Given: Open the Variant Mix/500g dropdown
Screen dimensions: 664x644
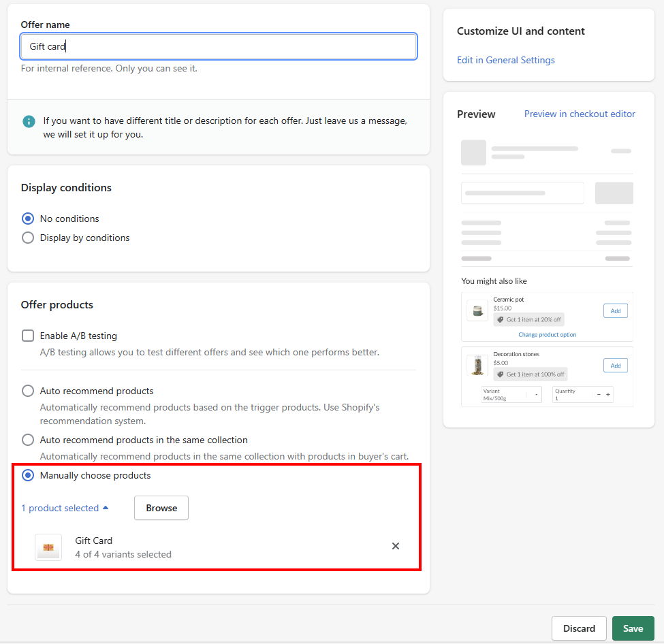Looking at the screenshot, I should tap(511, 394).
